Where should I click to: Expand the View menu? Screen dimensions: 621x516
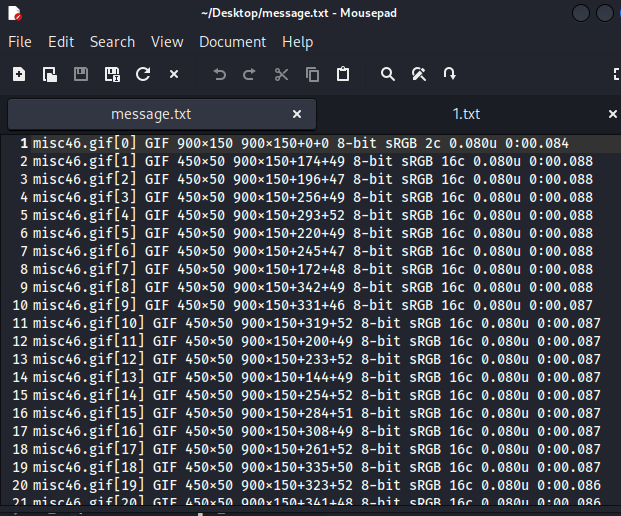167,42
